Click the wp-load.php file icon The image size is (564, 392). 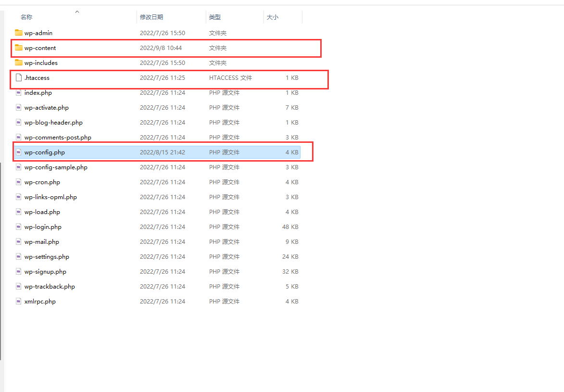(x=19, y=212)
